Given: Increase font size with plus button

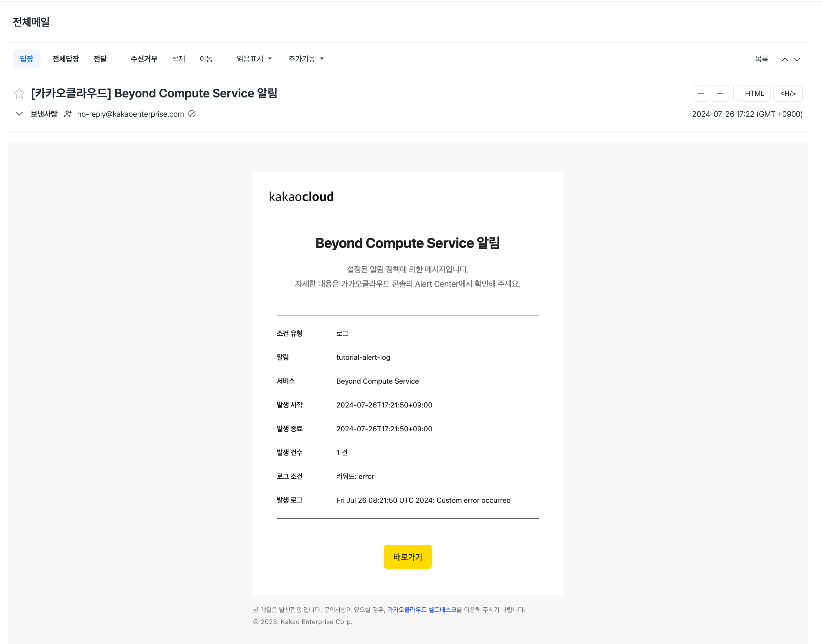Looking at the screenshot, I should coord(701,93).
